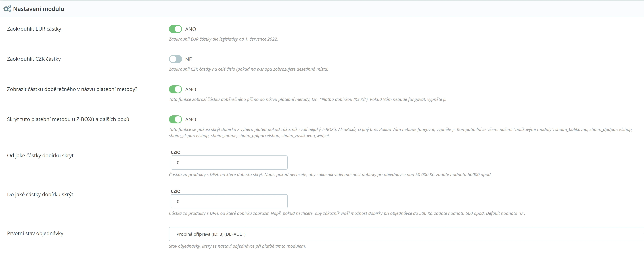Enable the Zaokrouhlit CZK částky toggle
The image size is (644, 256).
tap(175, 59)
